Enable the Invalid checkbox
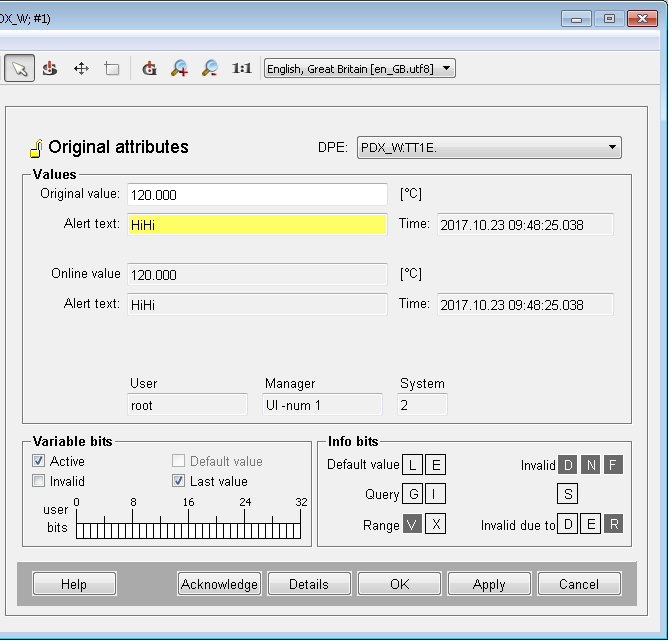Screen dimensions: 672x644 pyautogui.click(x=39, y=481)
